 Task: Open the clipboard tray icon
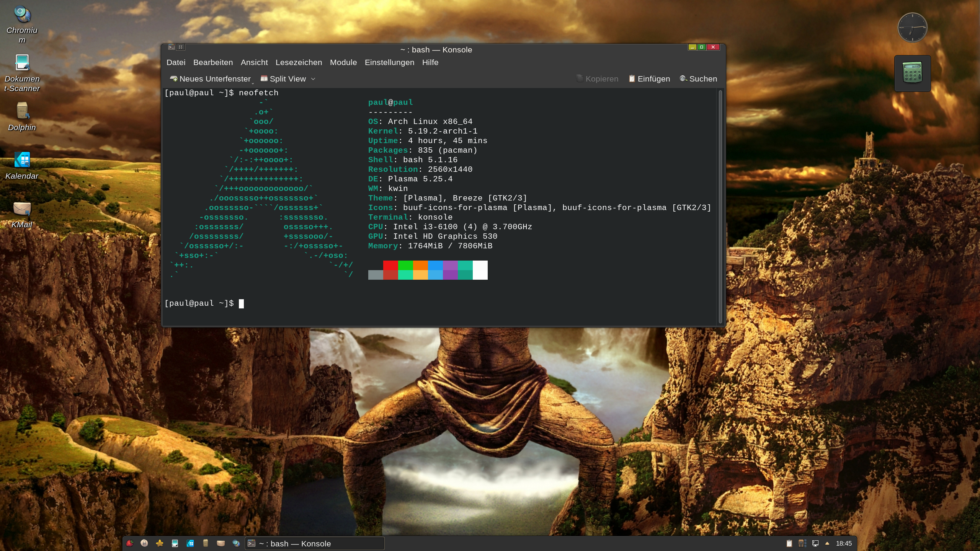click(x=789, y=543)
